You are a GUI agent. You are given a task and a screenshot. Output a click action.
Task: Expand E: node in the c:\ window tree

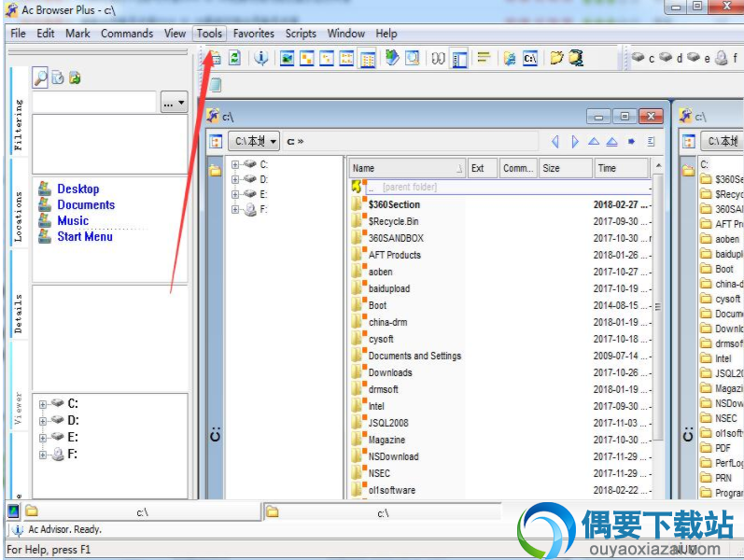(235, 194)
